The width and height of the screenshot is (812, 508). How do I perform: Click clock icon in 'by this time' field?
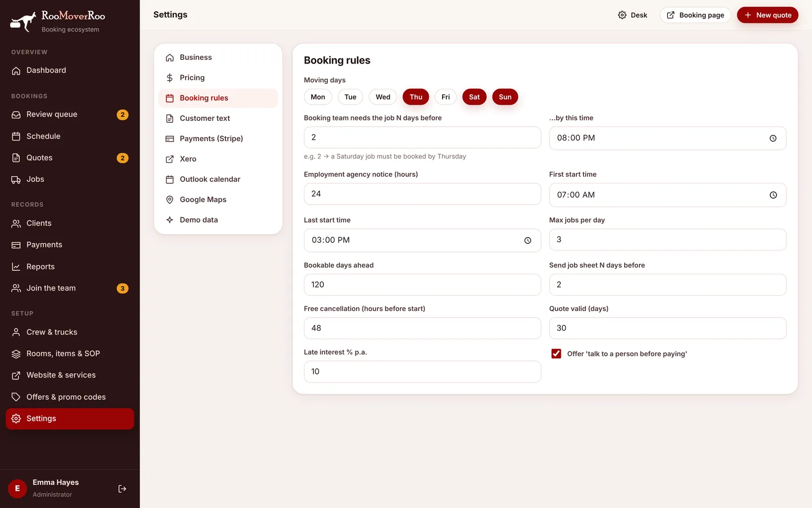coord(773,138)
